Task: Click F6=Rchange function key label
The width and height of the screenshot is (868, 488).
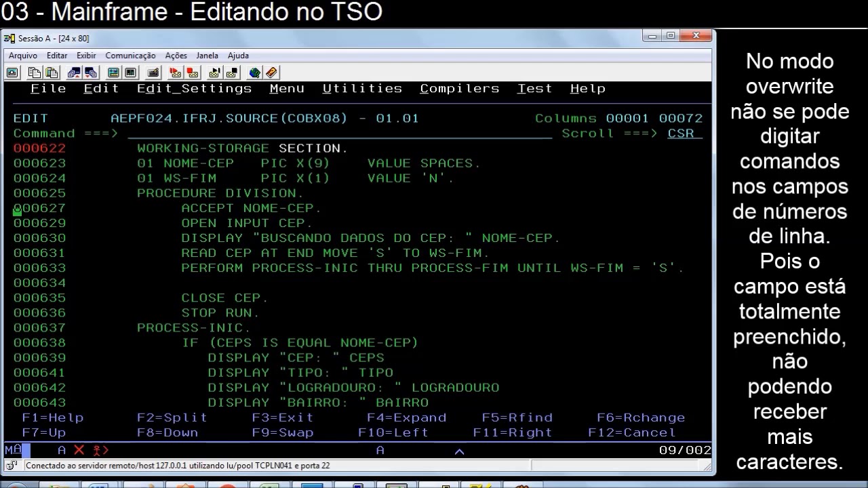Action: tap(641, 418)
